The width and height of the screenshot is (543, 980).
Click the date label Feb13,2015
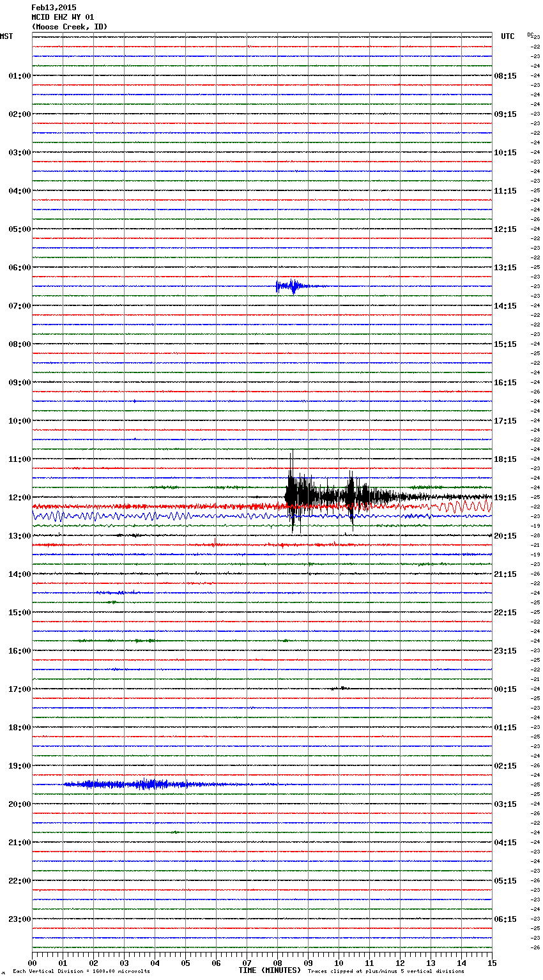(54, 8)
